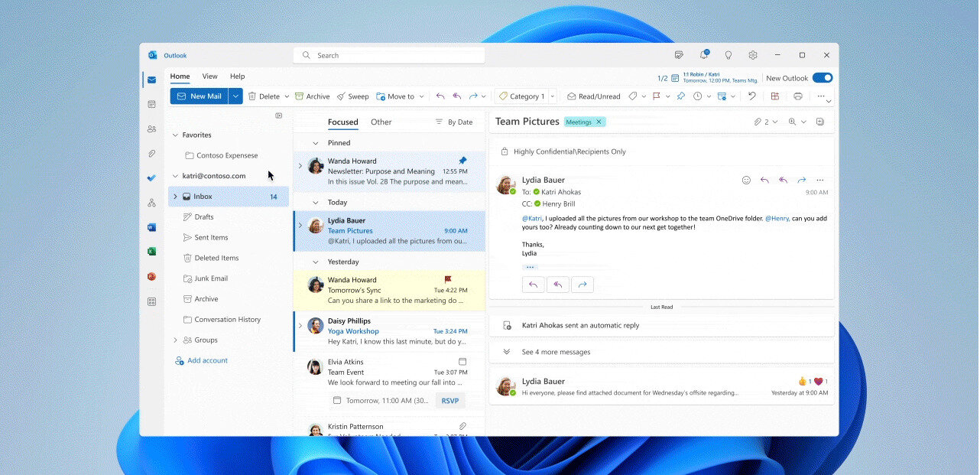This screenshot has width=980, height=475.
Task: Expand the Groups folder tree item
Action: click(x=175, y=340)
